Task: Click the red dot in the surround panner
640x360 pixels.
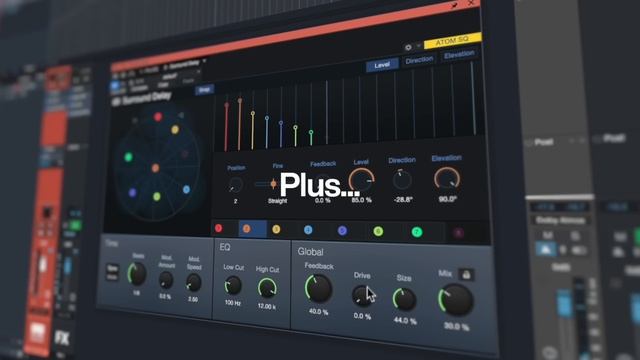Action: pyautogui.click(x=158, y=117)
